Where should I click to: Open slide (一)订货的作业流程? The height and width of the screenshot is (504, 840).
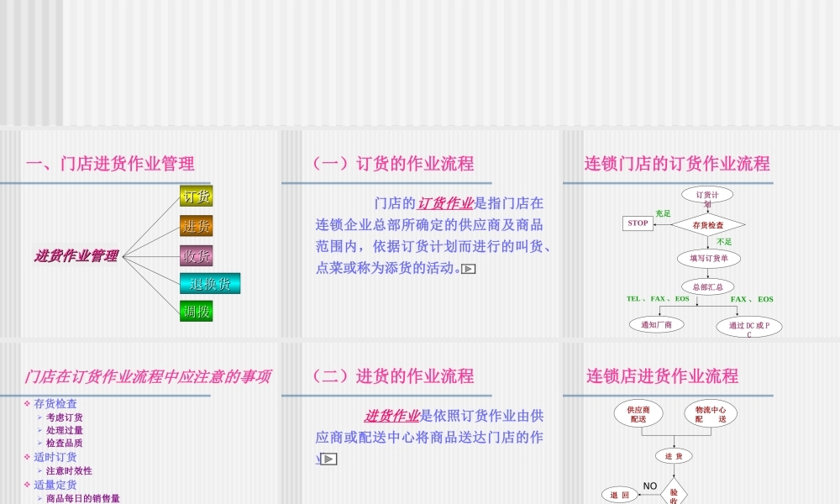pyautogui.click(x=422, y=234)
